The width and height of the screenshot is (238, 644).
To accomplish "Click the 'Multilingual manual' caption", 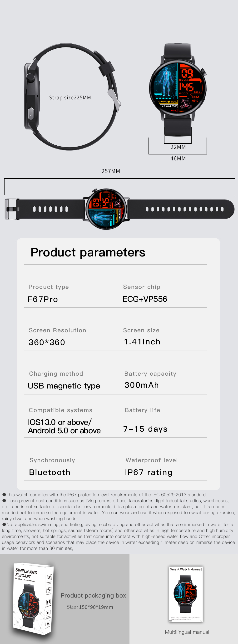I will click(x=187, y=632).
